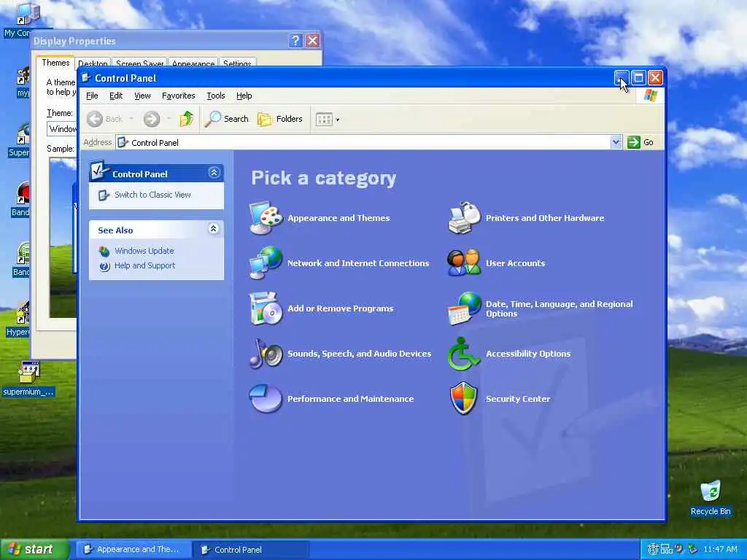Switch to Appearance and Themes taskbar button
This screenshot has width=747, height=560.
(x=133, y=549)
